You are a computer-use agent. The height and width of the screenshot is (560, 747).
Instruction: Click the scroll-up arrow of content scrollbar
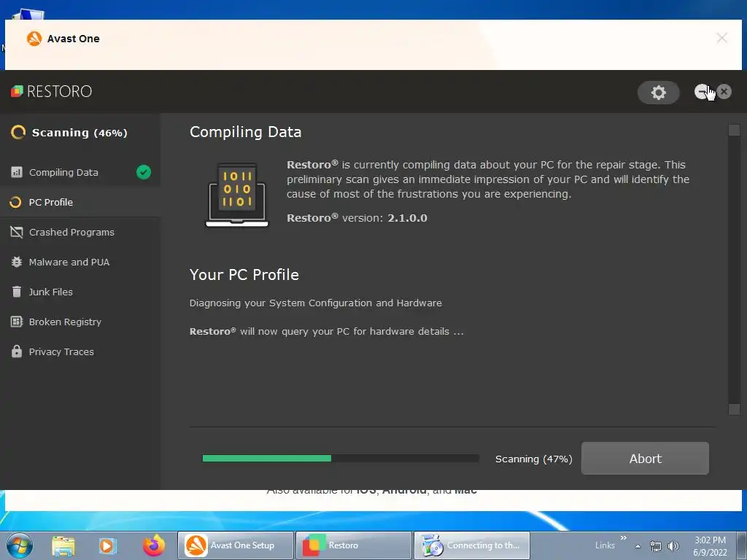point(734,130)
